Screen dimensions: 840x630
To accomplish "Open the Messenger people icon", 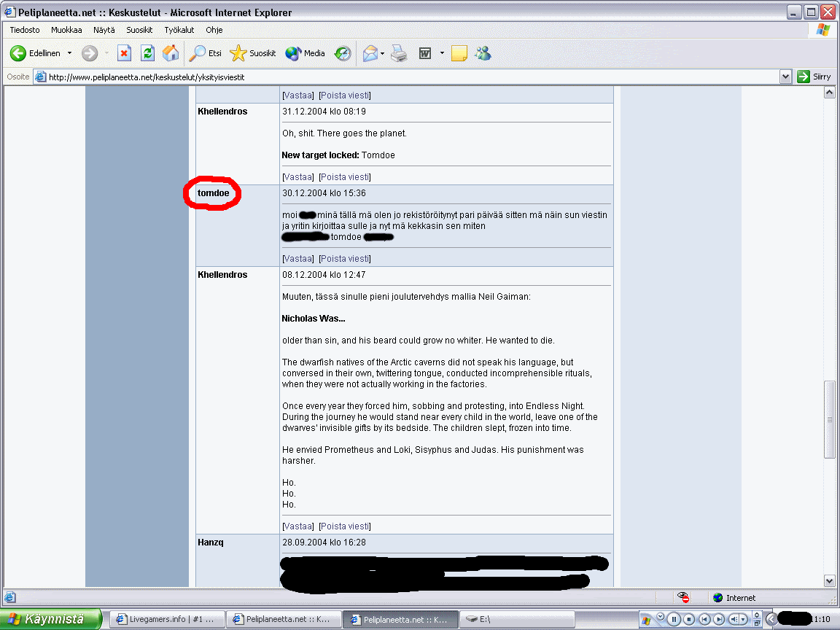I will (483, 53).
